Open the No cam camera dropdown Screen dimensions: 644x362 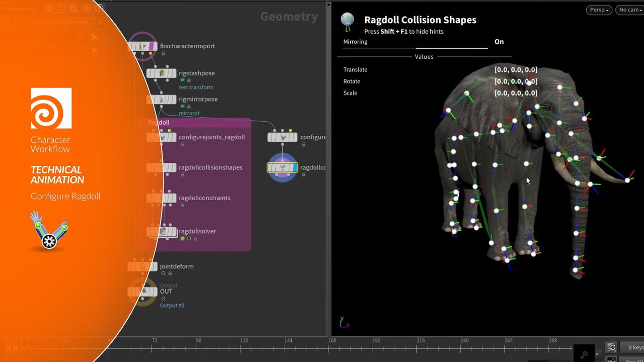click(629, 10)
